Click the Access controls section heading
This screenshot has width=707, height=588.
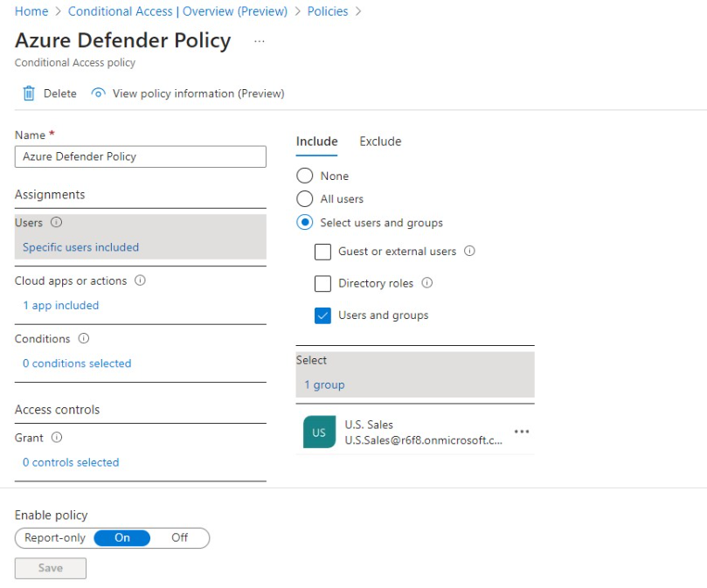pos(58,410)
